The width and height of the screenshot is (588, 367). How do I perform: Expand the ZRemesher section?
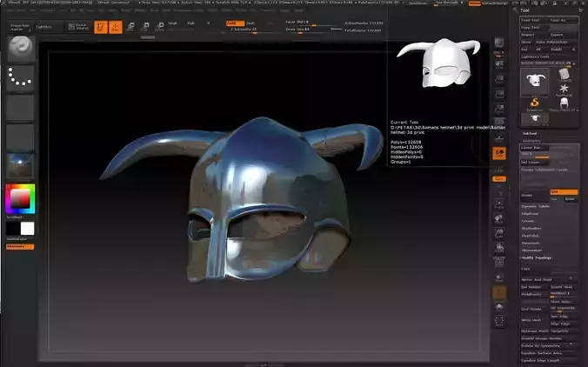click(531, 250)
